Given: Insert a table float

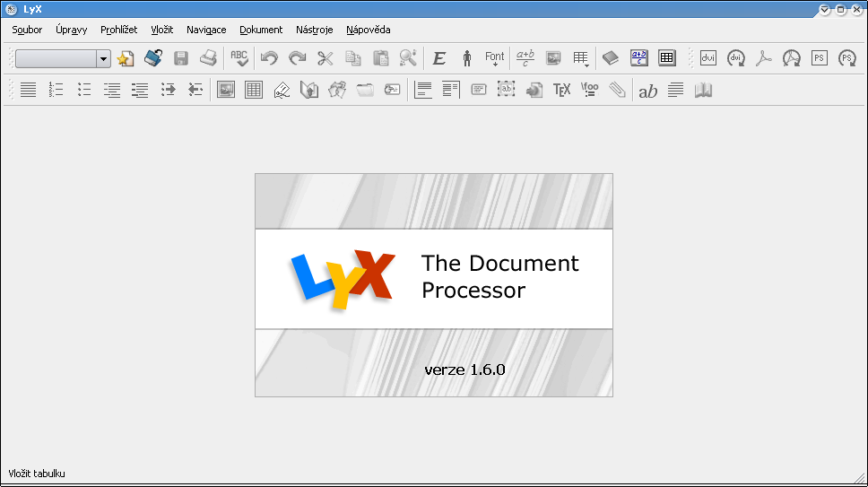Looking at the screenshot, I should click(254, 90).
